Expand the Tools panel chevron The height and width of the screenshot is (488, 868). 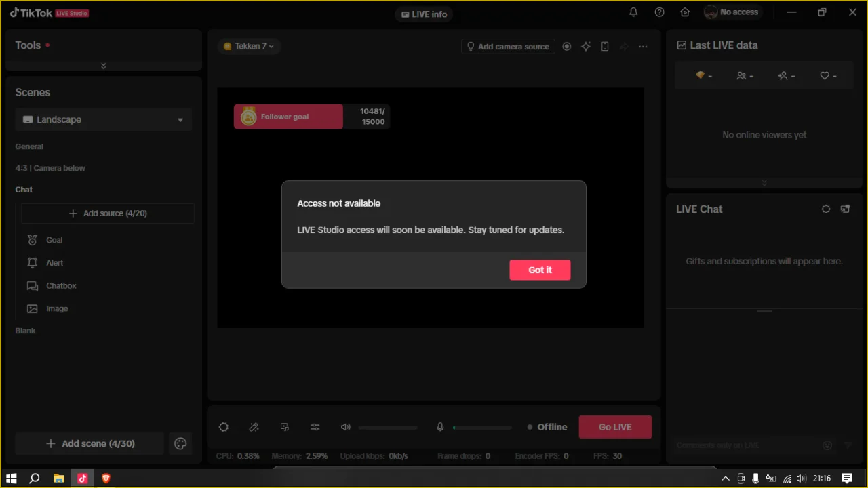pos(103,66)
